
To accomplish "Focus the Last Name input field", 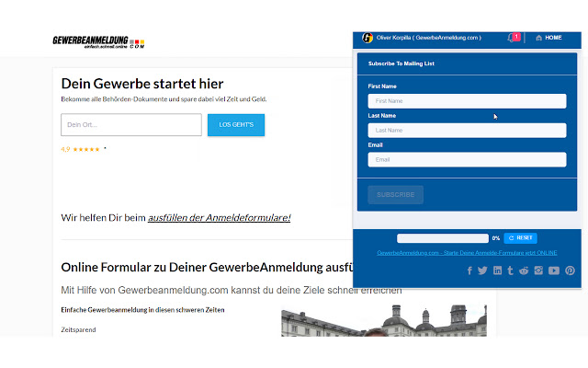I will [x=467, y=131].
